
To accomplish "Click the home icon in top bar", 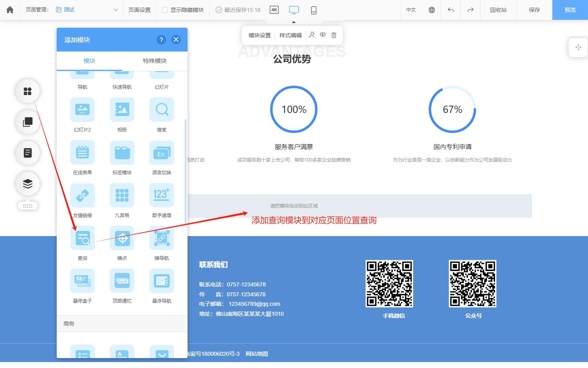I will 10,10.
